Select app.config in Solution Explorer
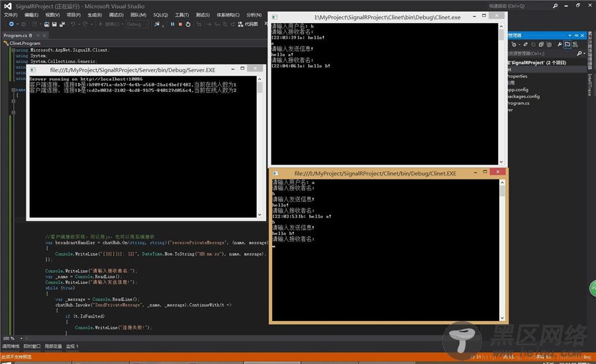This screenshot has height=364, width=596. [x=518, y=89]
